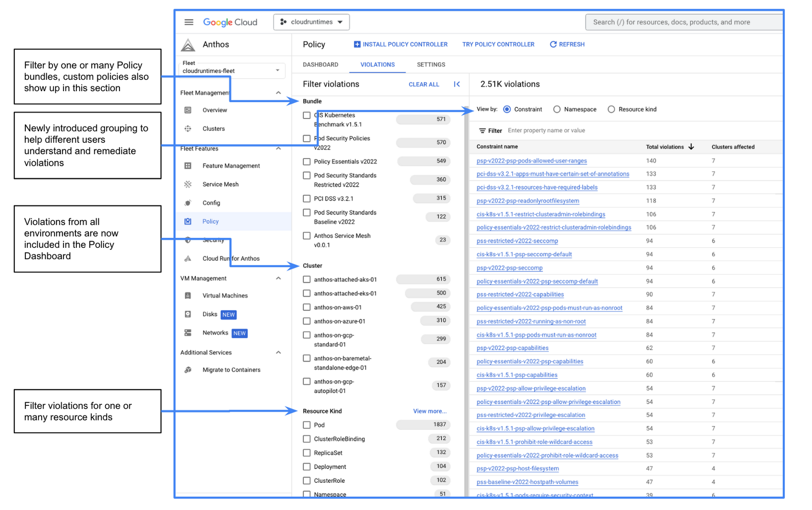Click the Clusters affected column header
This screenshot has height=510, width=812.
tap(733, 147)
